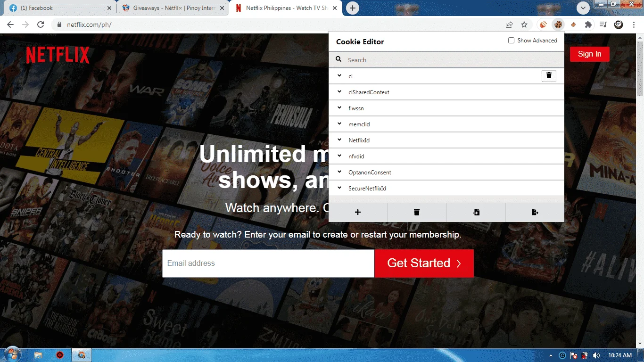Screen dimensions: 644x362
Task: Click the Chrome taskbar button
Action: pos(82,355)
